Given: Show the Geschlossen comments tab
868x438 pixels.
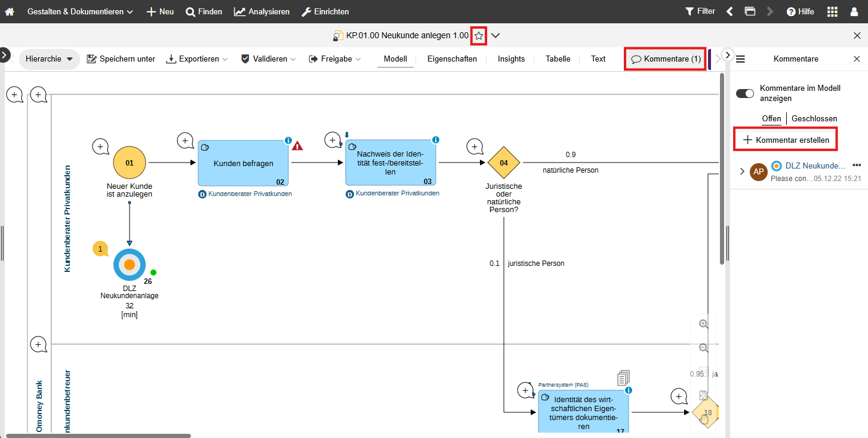Looking at the screenshot, I should coord(814,119).
